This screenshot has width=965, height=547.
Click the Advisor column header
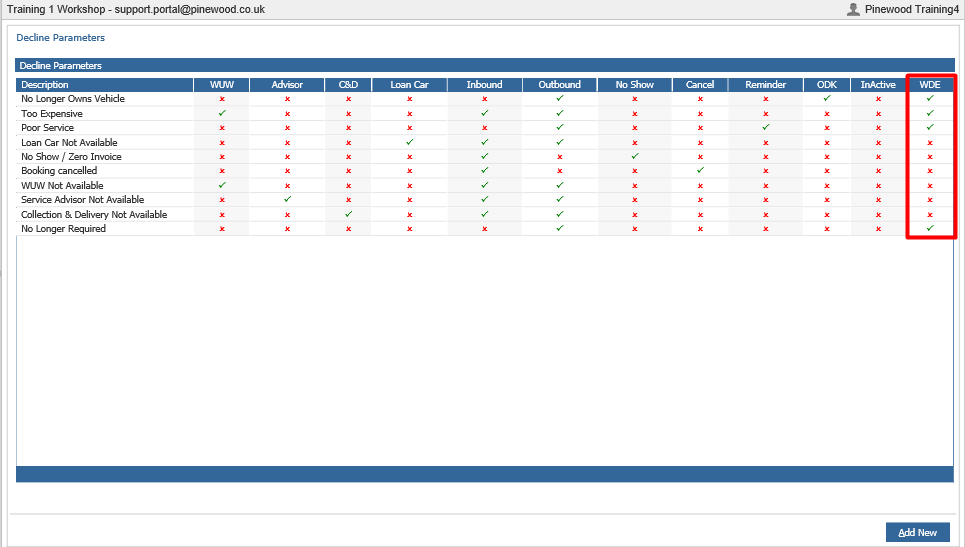(287, 85)
